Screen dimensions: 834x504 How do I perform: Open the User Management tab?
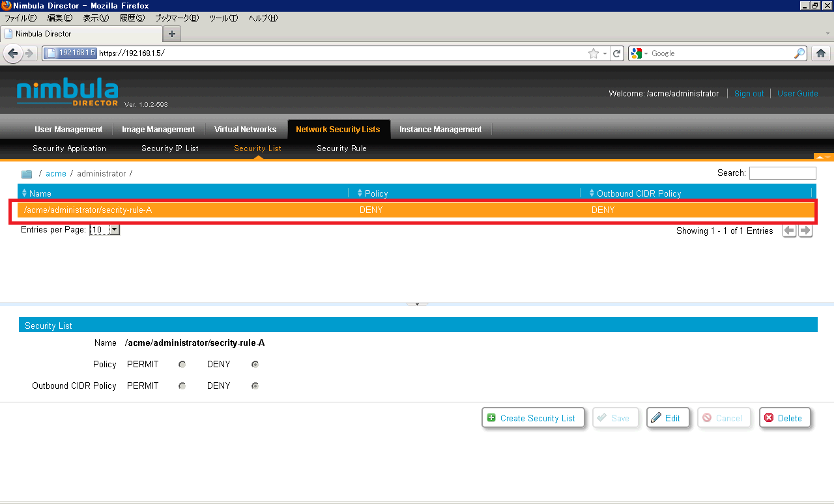point(68,130)
